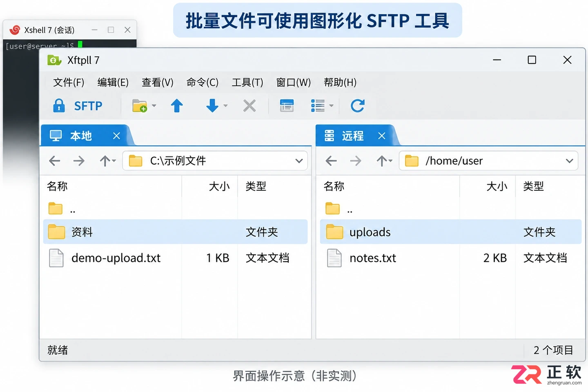The image size is (588, 392).
Task: Expand the /home/user path dropdown
Action: click(570, 161)
